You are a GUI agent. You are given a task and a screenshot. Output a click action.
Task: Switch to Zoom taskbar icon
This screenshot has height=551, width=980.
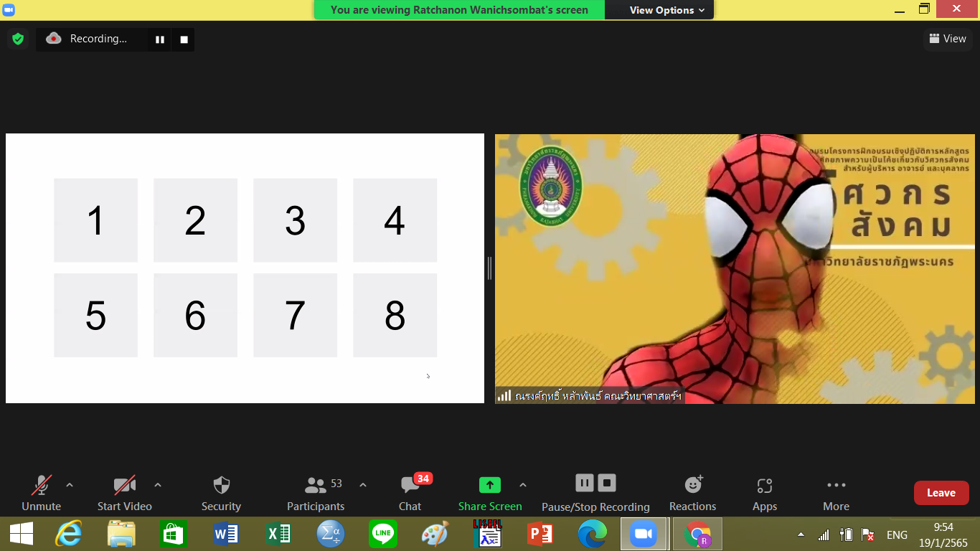[644, 534]
